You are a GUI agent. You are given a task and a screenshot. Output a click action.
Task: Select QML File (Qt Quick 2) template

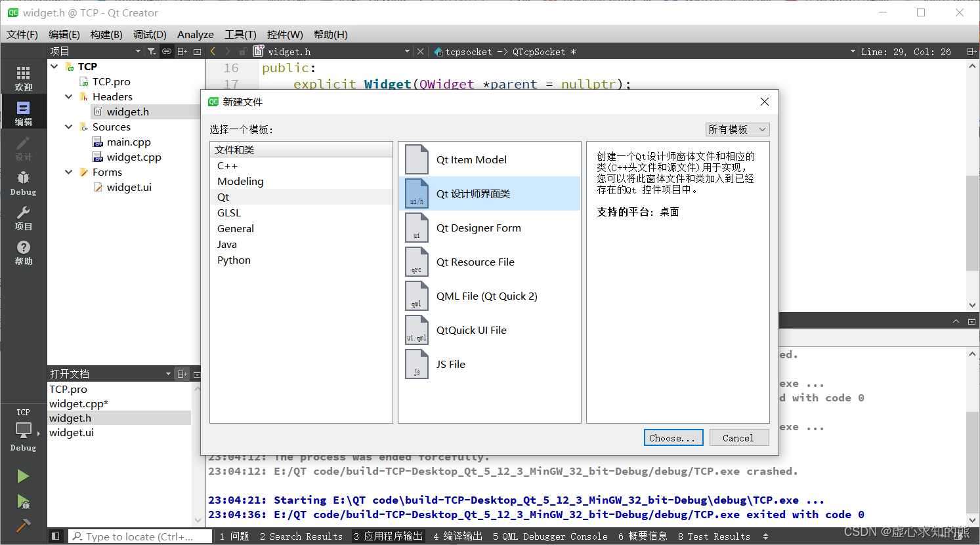[489, 296]
